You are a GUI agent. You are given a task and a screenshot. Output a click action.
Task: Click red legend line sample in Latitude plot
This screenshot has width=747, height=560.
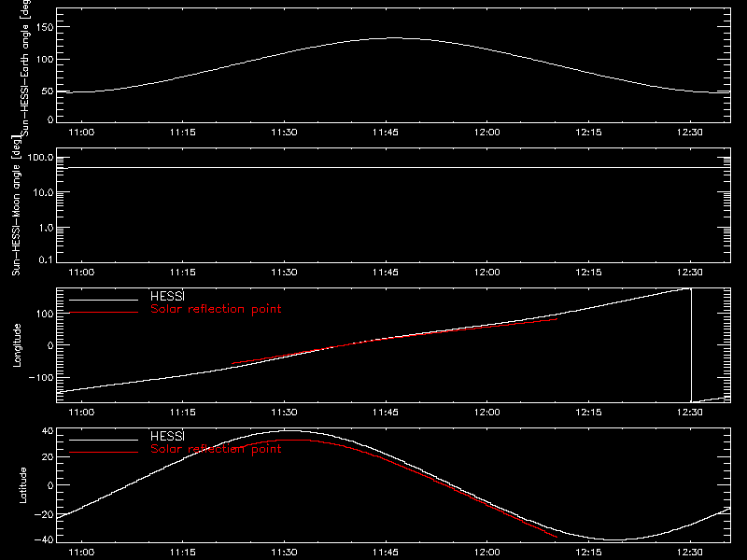104,453
